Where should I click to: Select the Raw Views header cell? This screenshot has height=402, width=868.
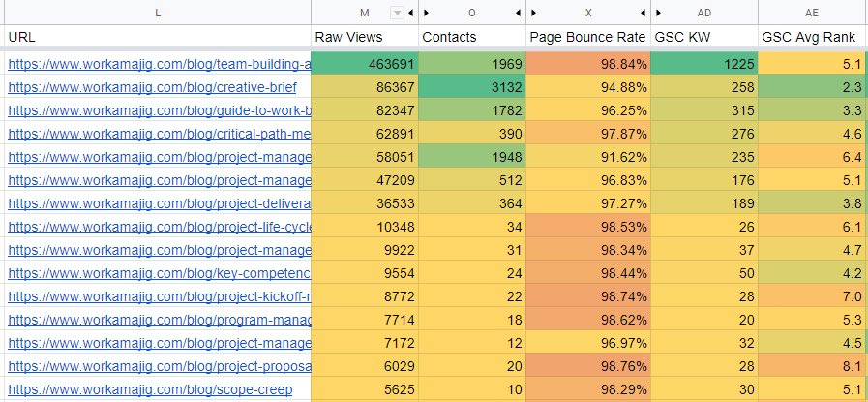(x=365, y=37)
